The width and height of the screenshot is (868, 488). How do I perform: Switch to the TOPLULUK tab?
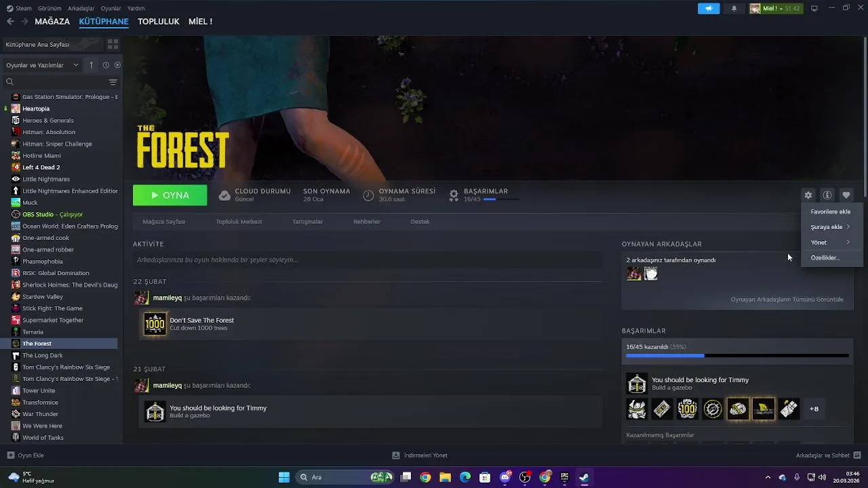tap(158, 22)
